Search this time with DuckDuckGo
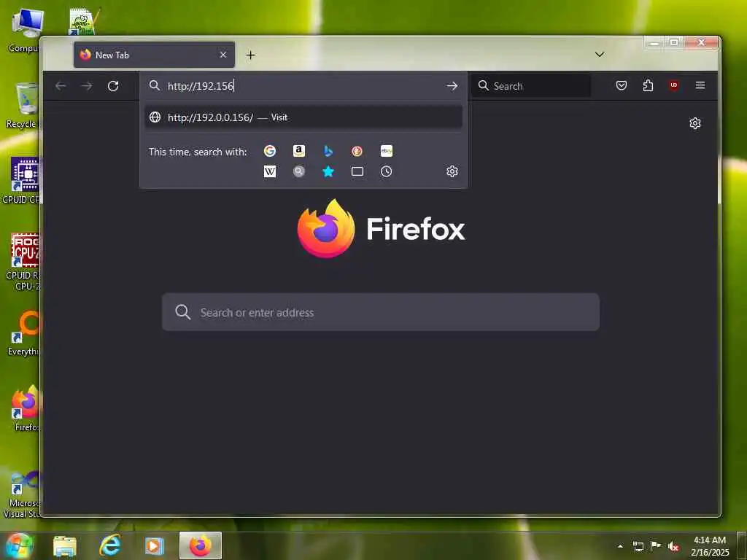This screenshot has width=747, height=560. [x=357, y=151]
